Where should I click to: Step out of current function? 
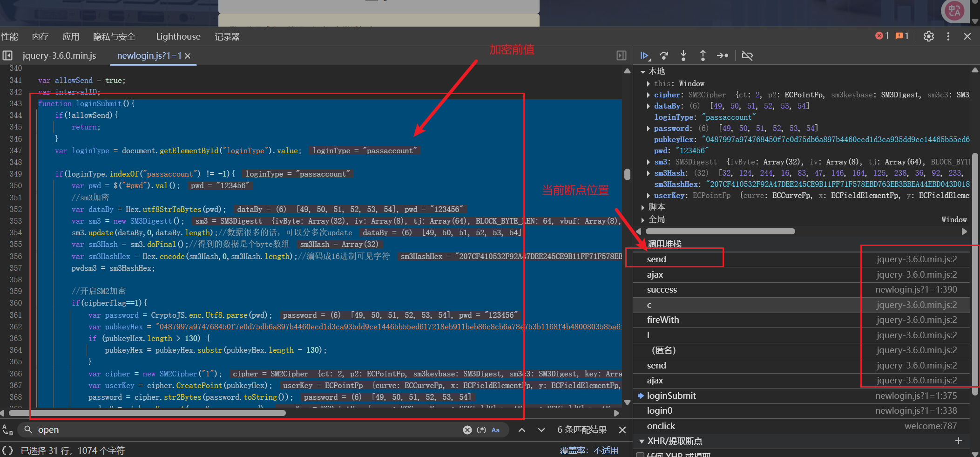703,56
